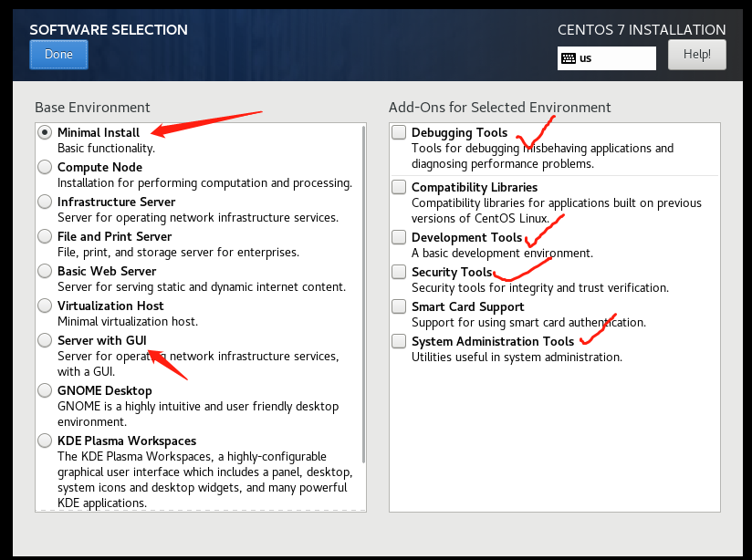Choose the Compute Node environment
This screenshot has height=560, width=752.
point(45,167)
